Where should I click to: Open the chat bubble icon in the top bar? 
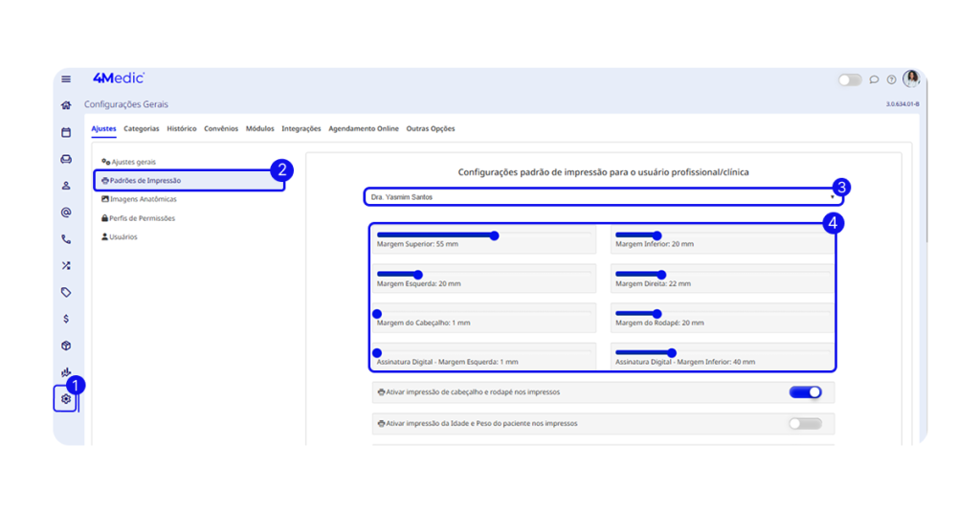point(874,79)
